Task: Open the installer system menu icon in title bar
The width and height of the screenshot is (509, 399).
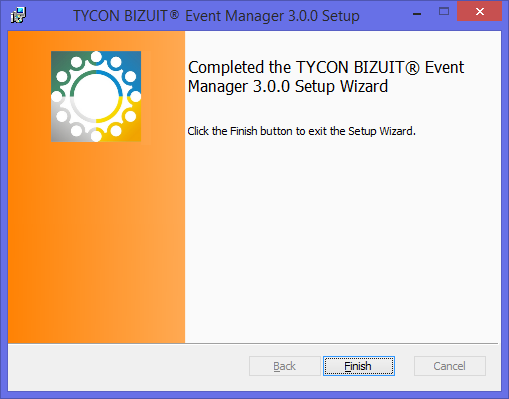Action: pyautogui.click(x=18, y=15)
